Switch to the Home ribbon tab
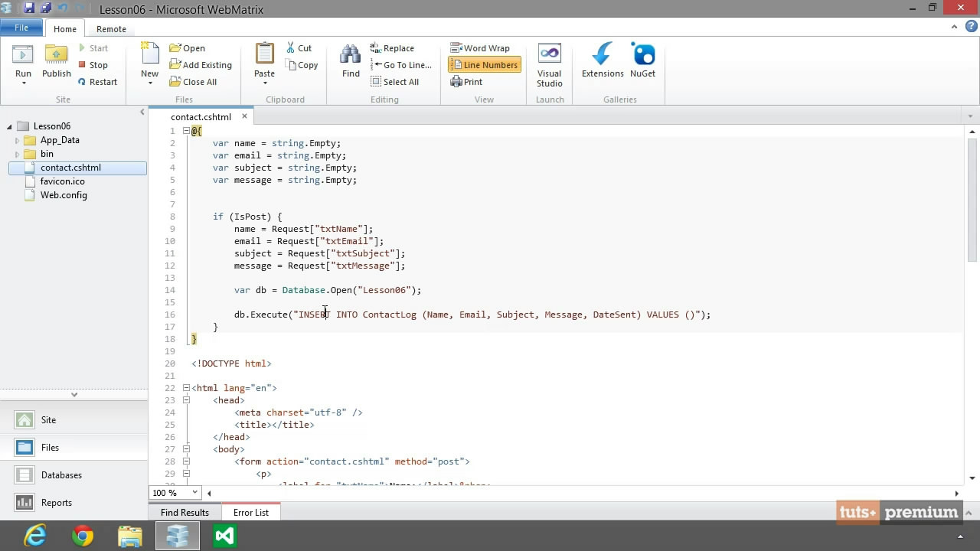 coord(64,29)
